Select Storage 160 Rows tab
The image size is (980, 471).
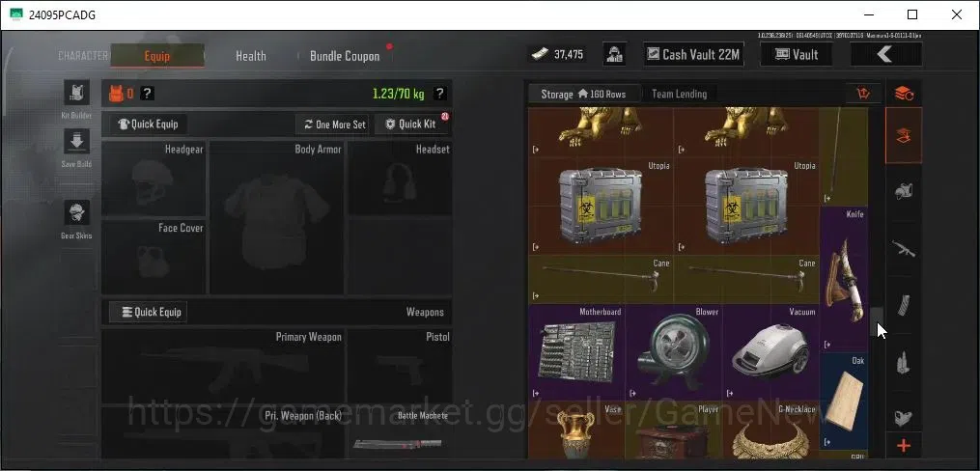[x=583, y=94]
